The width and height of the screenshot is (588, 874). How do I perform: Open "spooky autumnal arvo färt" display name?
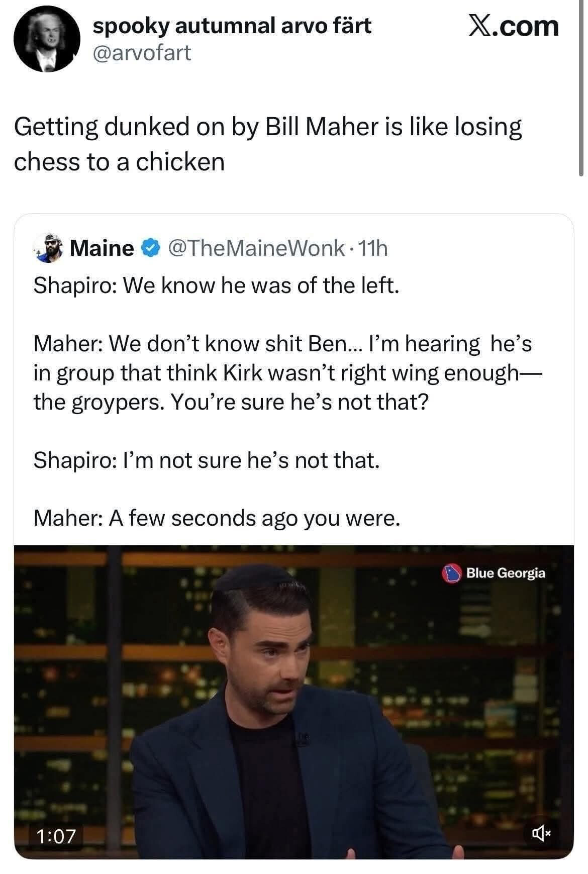pyautogui.click(x=232, y=26)
